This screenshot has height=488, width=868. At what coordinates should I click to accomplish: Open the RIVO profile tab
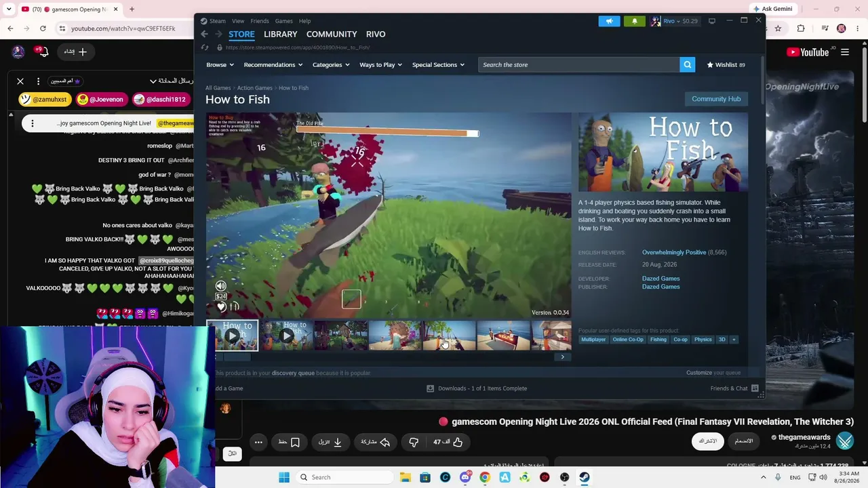point(376,34)
